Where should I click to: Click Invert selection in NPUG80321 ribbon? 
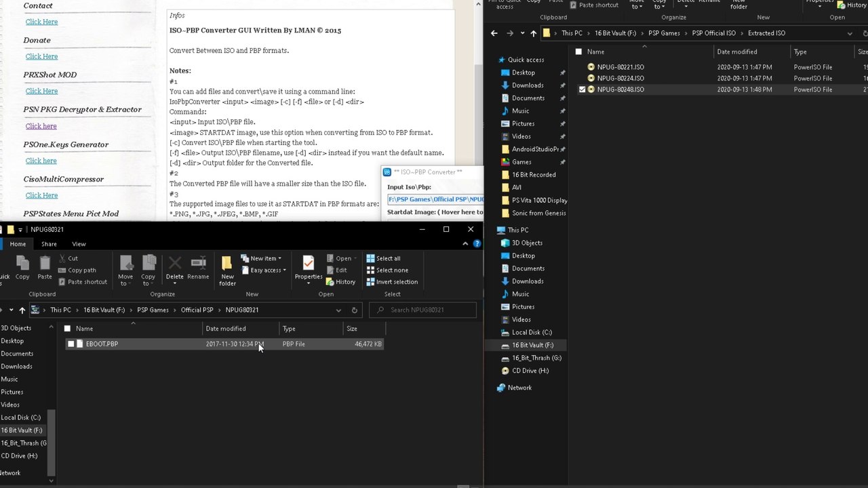pos(392,282)
